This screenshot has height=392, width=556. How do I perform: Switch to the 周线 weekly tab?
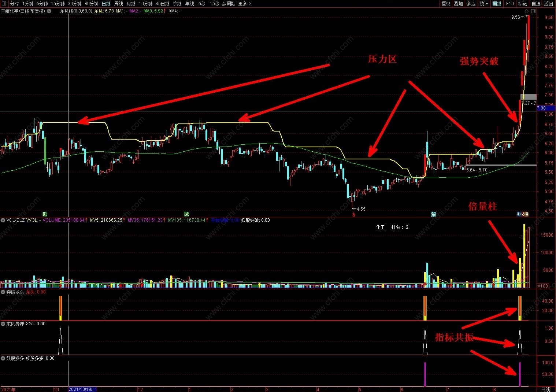(119, 4)
